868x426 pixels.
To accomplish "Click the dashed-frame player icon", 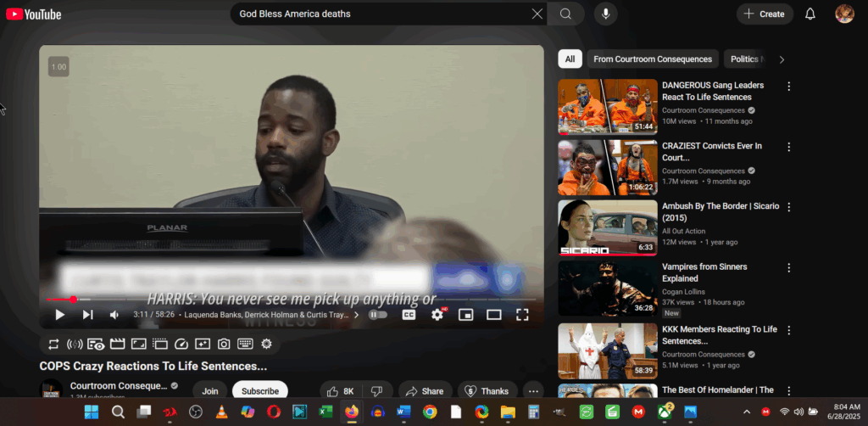I will pos(160,344).
